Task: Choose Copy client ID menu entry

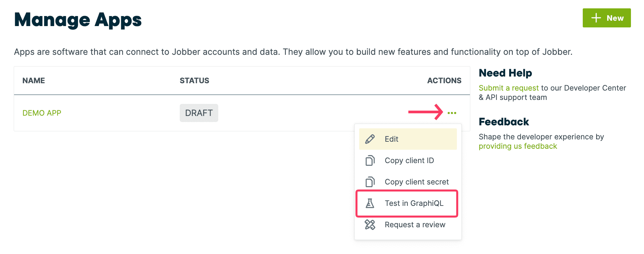Action: 408,160
